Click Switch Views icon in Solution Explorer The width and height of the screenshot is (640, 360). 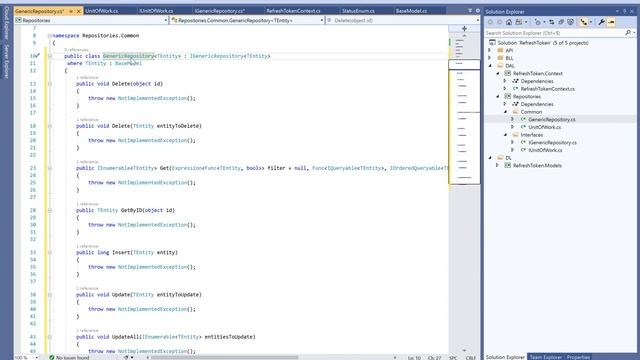(519, 22)
